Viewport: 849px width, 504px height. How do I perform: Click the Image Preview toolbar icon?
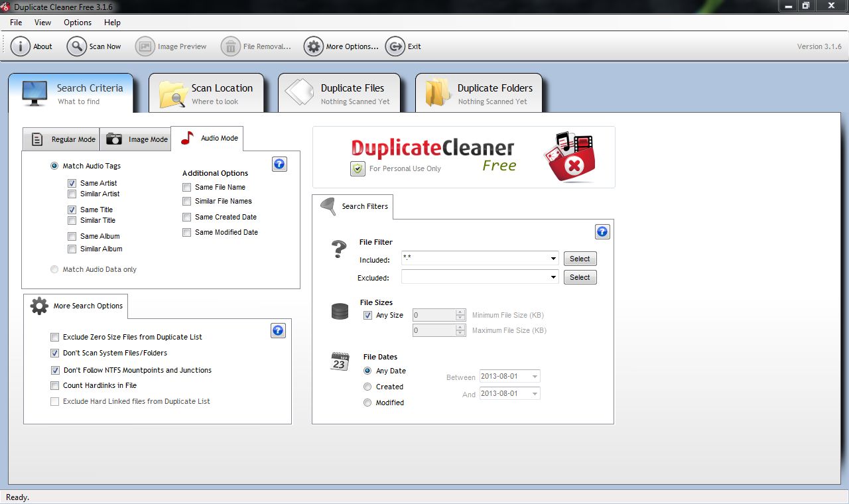click(145, 46)
